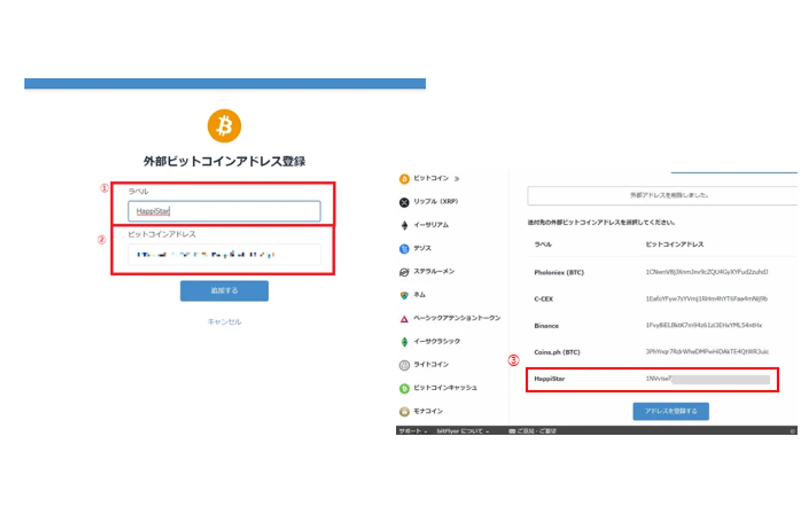Image resolution: width=803 pixels, height=532 pixels.
Task: Click the address starting 1Fvy
Action: tap(704, 325)
